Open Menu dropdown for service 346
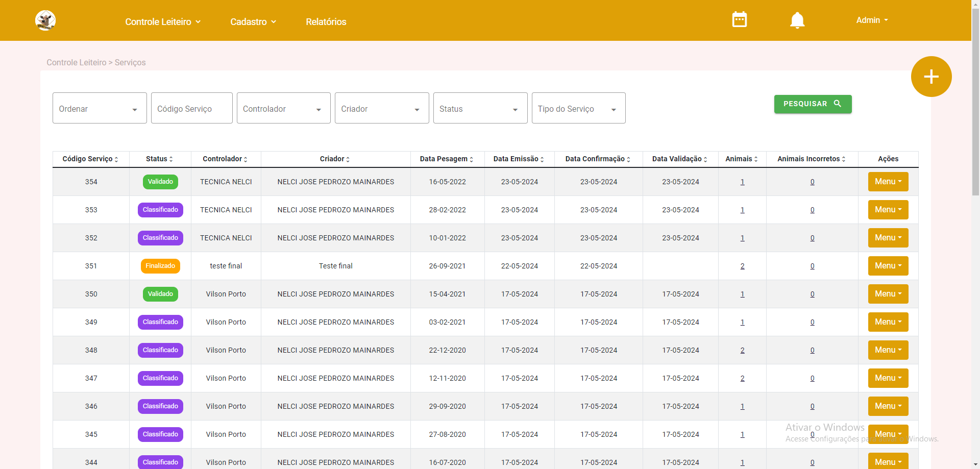The image size is (980, 469). coord(888,406)
